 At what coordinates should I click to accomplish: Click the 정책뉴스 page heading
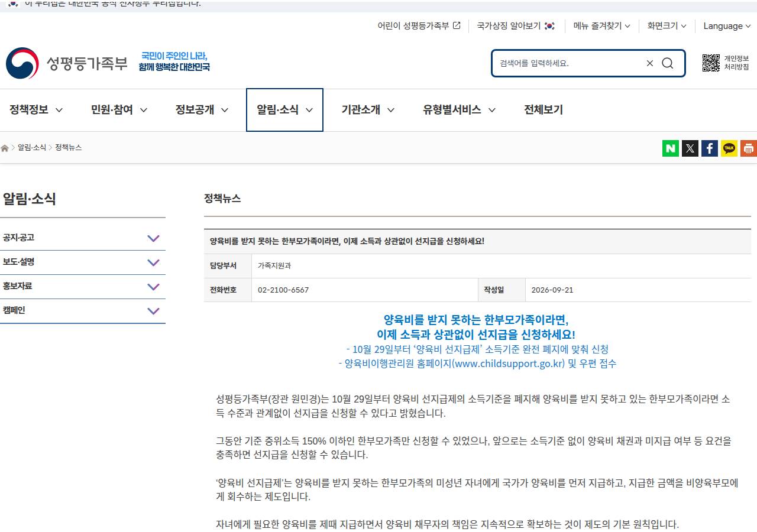(222, 199)
